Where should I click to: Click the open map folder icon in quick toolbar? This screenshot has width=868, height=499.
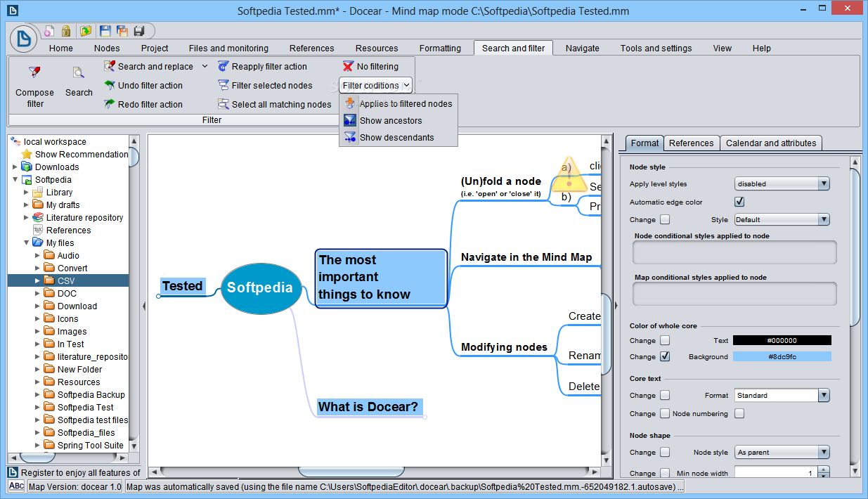(86, 31)
